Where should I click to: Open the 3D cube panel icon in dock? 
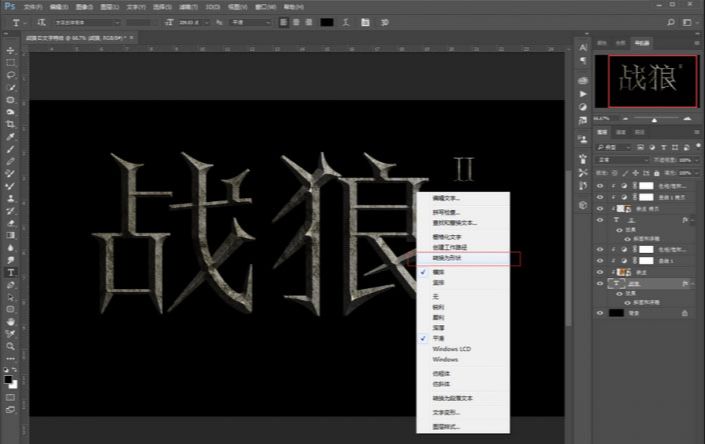583,205
